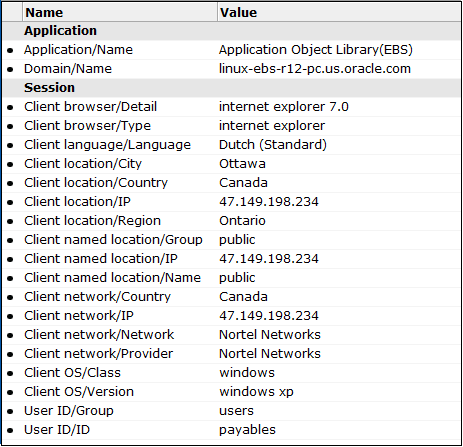
Task: Click the windows xp version value
Action: pyautogui.click(x=256, y=392)
